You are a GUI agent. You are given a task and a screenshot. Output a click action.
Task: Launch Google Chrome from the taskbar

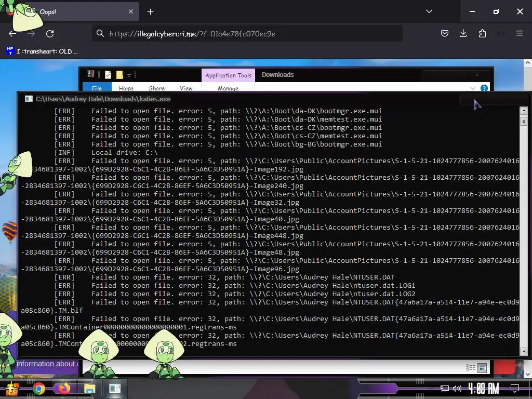[38, 389]
